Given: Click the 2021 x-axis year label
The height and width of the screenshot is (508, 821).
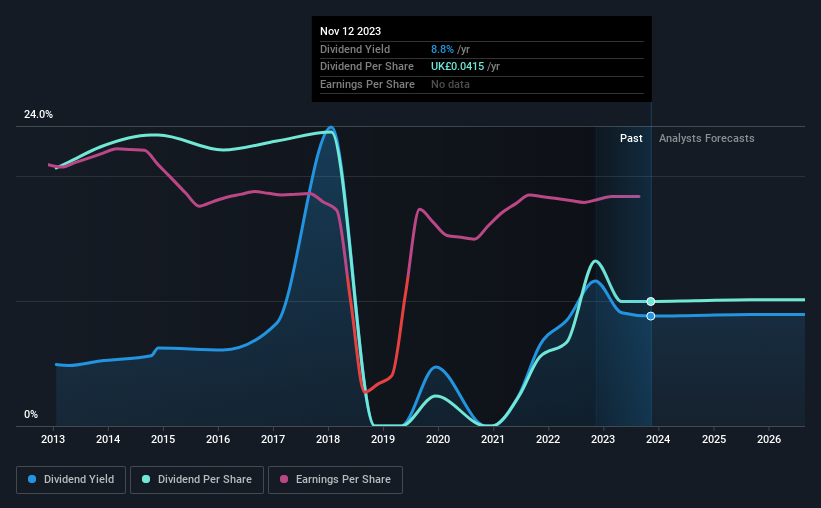Looking at the screenshot, I should click(493, 439).
